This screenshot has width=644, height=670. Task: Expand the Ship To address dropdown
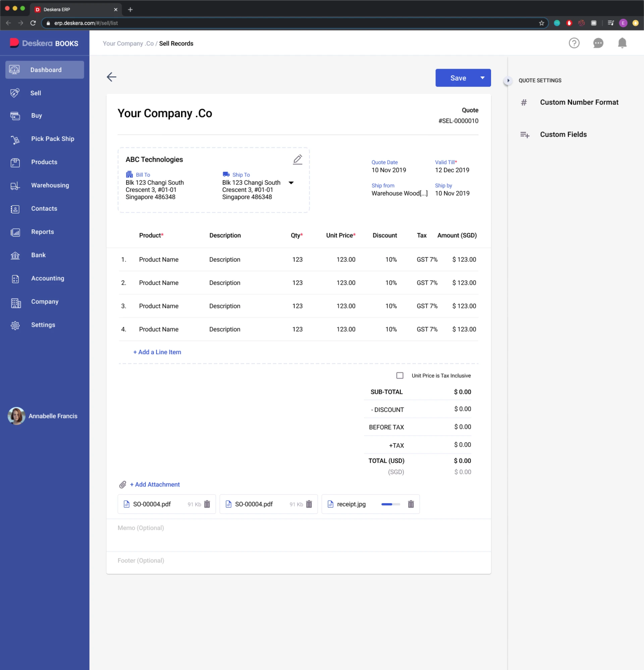tap(291, 183)
